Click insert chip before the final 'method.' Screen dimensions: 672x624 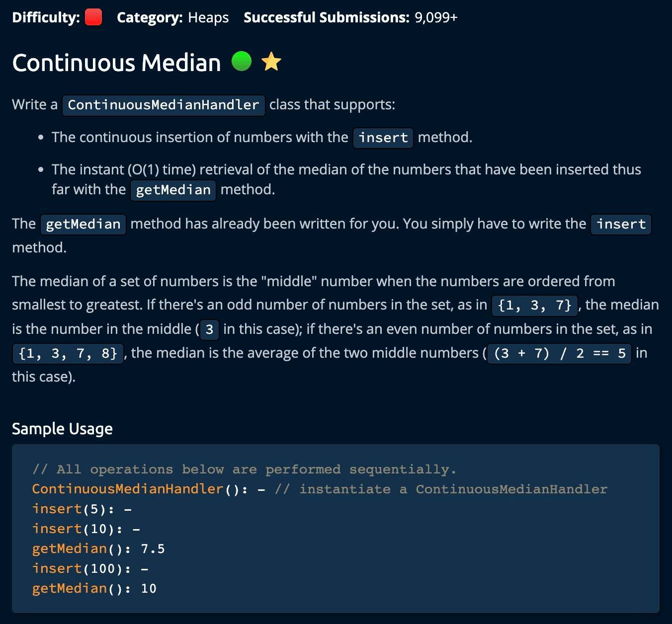click(621, 225)
